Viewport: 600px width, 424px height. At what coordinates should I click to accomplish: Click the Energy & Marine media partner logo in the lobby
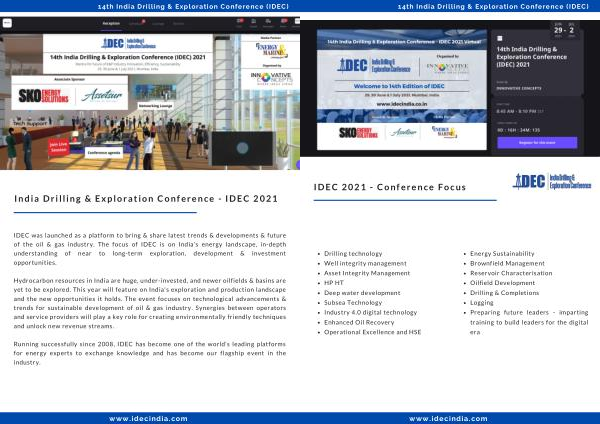coord(271,50)
